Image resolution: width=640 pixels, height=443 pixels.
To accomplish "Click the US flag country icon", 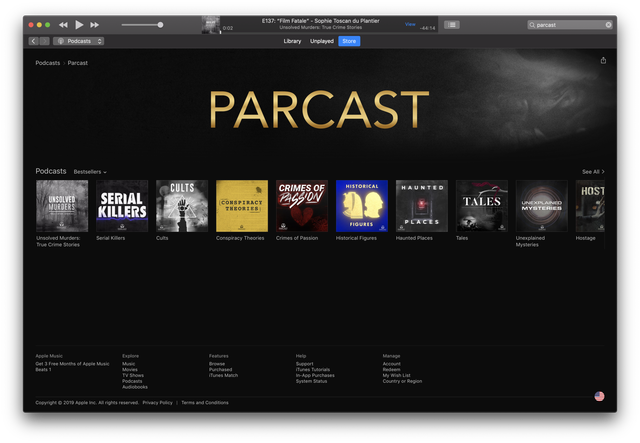I will pos(599,396).
